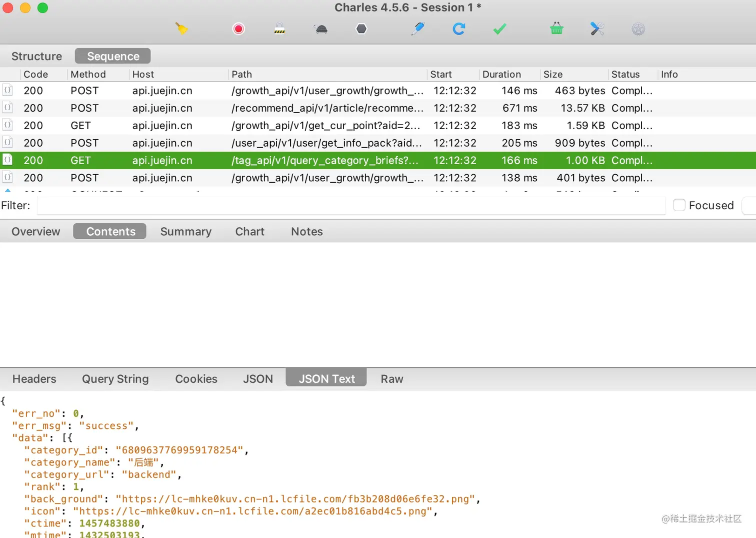Click the back_ground image URL
The width and height of the screenshot is (756, 538).
tap(295, 499)
